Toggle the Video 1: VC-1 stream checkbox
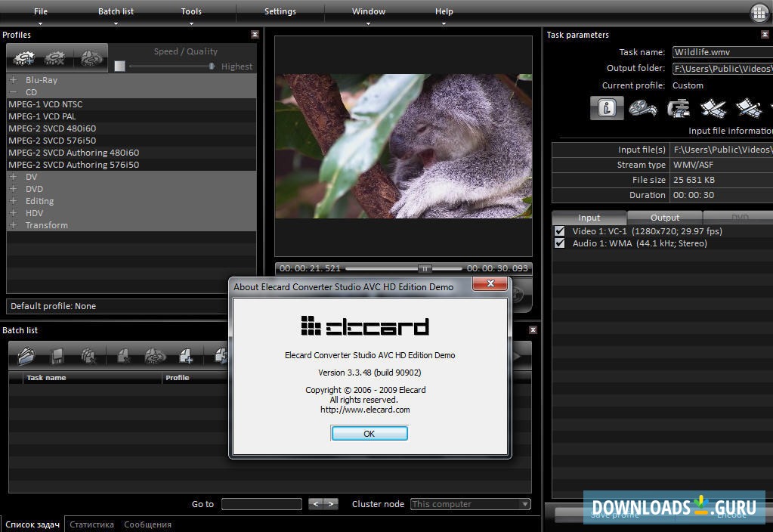Image resolution: width=773 pixels, height=532 pixels. (560, 230)
